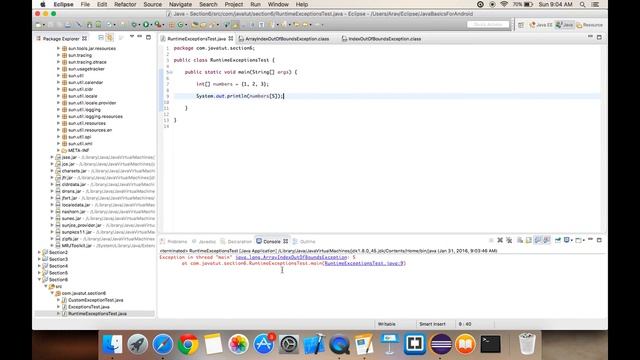Select ExceptionsTest.java in Package Explorer
The height and width of the screenshot is (360, 640).
coord(89,307)
